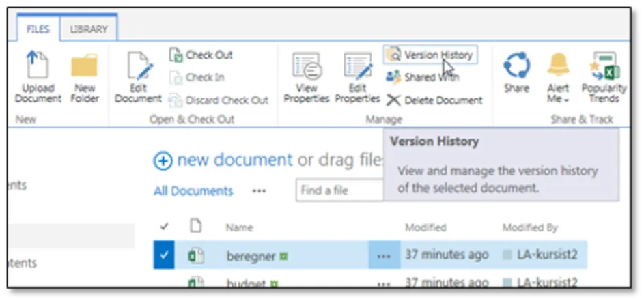Image resolution: width=644 pixels, height=301 pixels.
Task: Open View Properties
Action: (307, 77)
